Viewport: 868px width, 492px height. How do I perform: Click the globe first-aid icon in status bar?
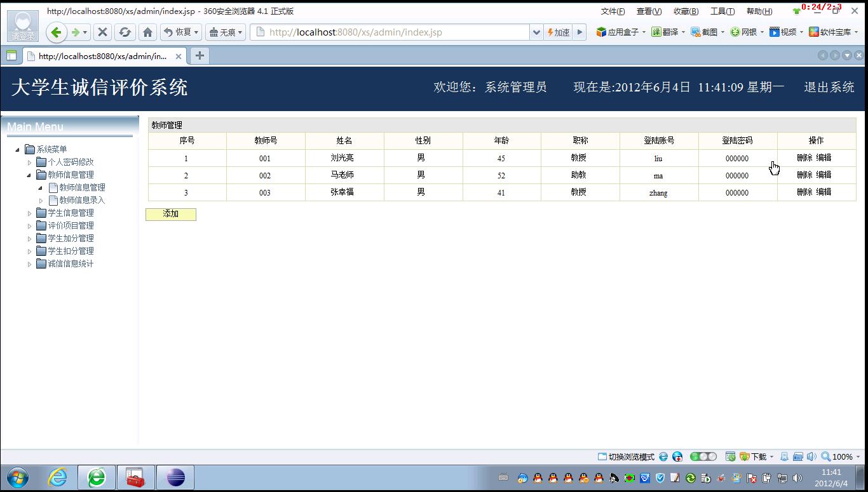pyautogui.click(x=677, y=456)
